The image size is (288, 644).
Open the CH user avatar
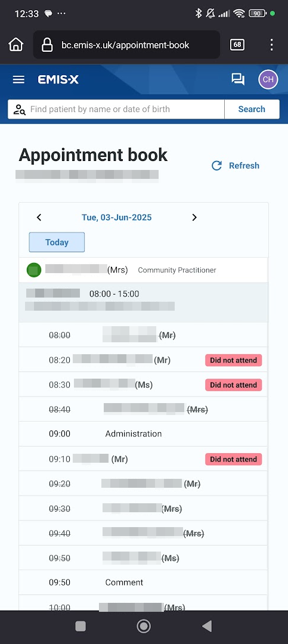(x=268, y=79)
